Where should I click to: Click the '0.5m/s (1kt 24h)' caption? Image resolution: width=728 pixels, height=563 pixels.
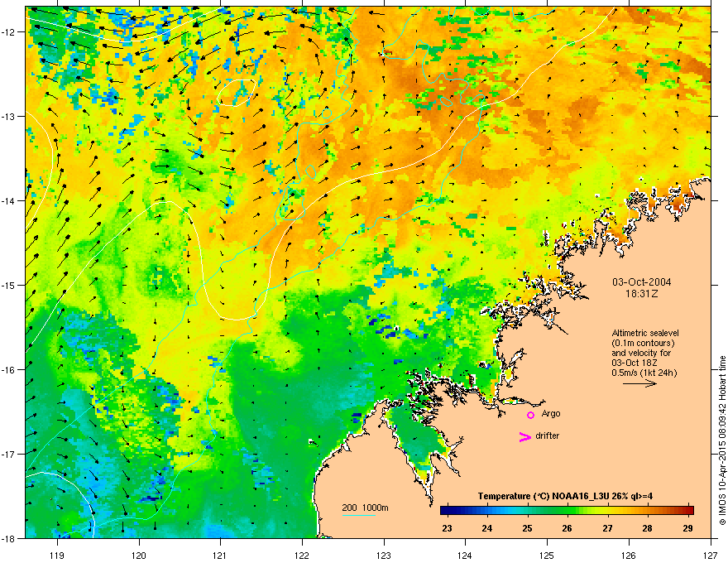[644, 373]
